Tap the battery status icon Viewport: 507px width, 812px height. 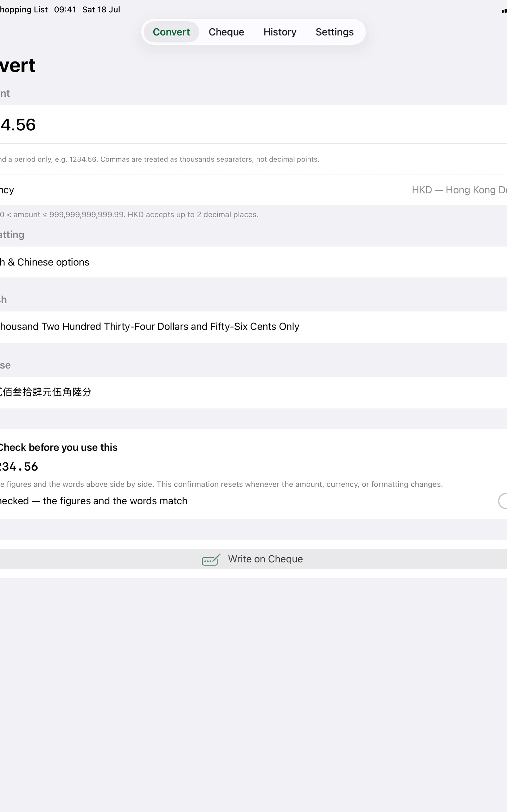tap(504, 11)
